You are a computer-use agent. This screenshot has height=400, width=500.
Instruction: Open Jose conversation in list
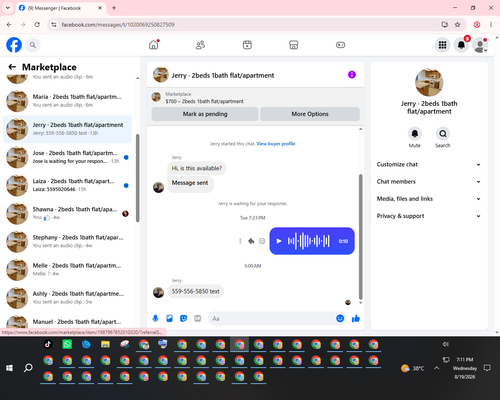[67, 157]
